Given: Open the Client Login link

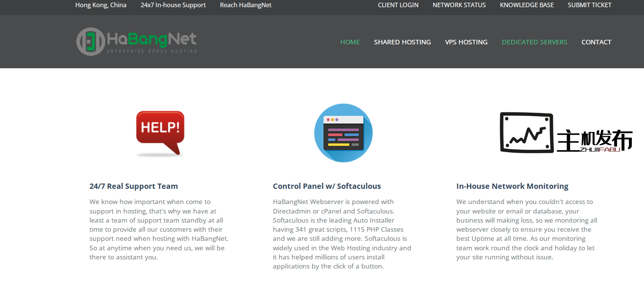Looking at the screenshot, I should pyautogui.click(x=398, y=5).
